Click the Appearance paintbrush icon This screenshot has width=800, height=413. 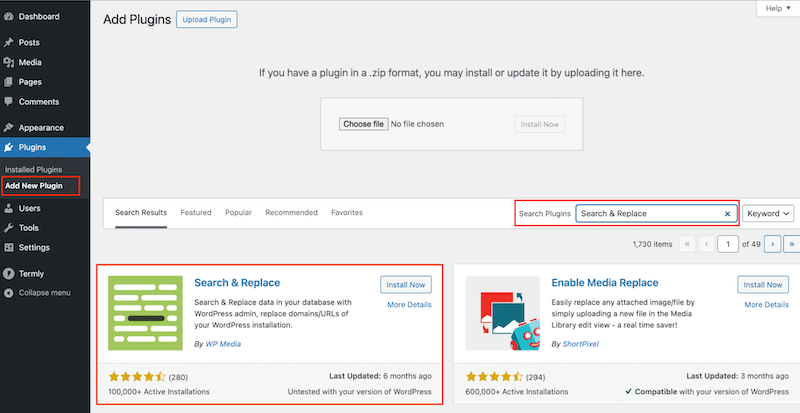(x=8, y=128)
